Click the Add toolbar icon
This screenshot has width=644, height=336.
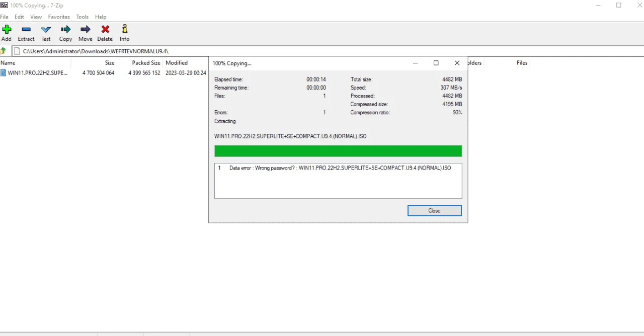(7, 30)
